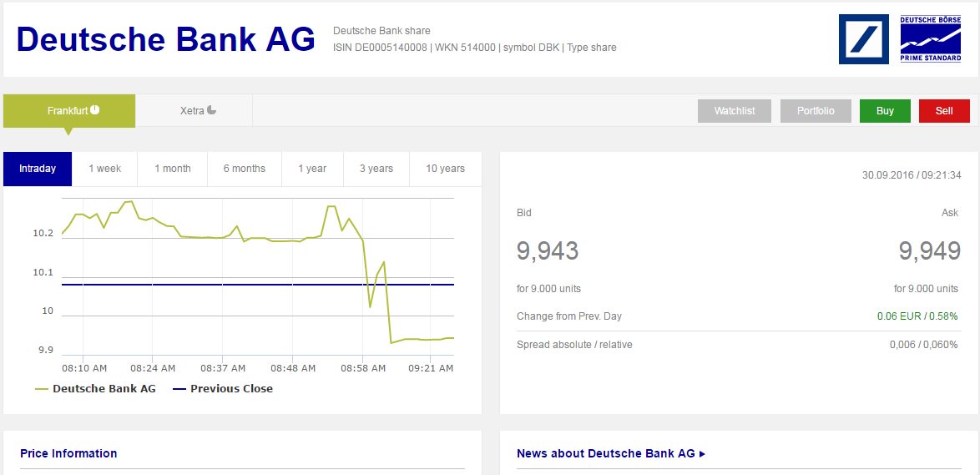Screen dimensions: 980x475
Task: Click the green Buy button
Action: point(885,111)
